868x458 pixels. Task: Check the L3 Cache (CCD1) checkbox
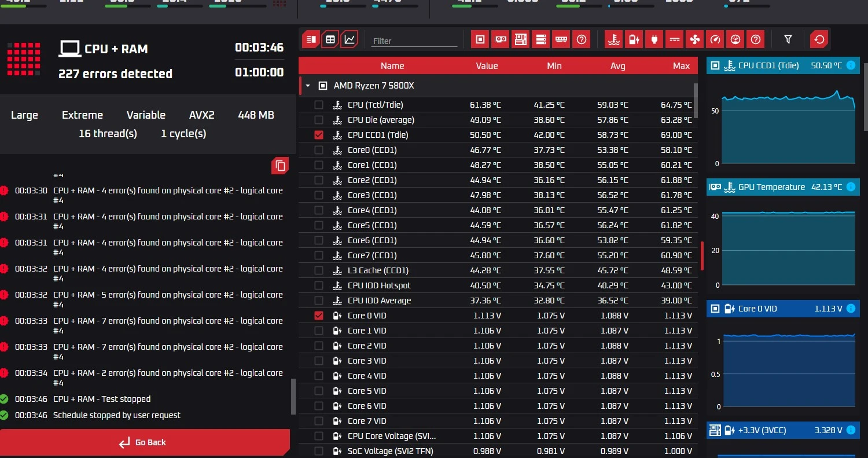click(x=319, y=270)
